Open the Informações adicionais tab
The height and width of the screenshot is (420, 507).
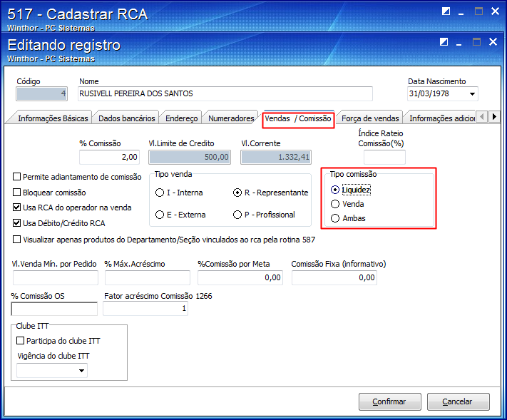pyautogui.click(x=441, y=118)
